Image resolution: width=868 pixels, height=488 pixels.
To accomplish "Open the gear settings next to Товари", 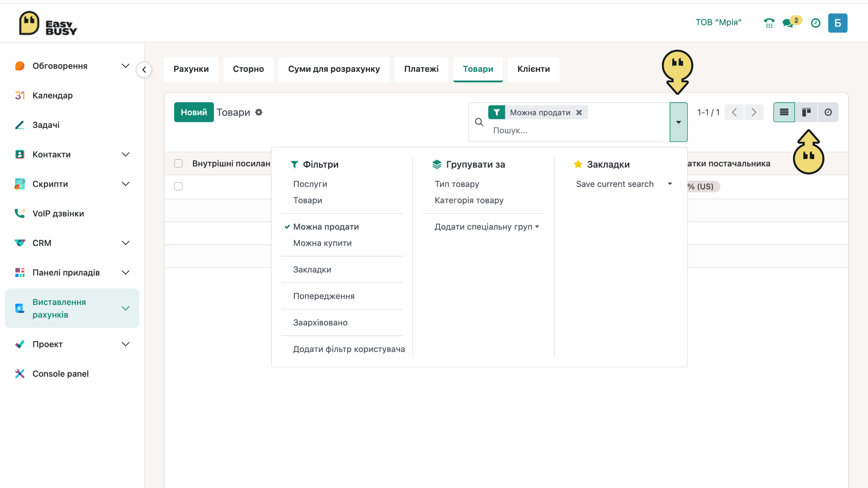I will tap(259, 112).
